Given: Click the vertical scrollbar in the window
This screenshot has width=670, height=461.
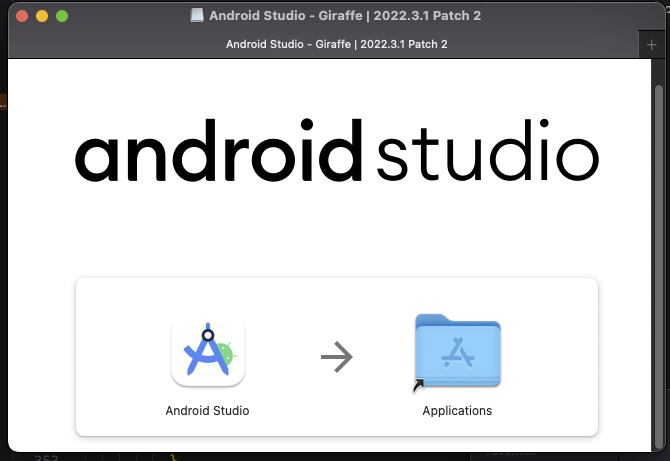Looking at the screenshot, I should [x=658, y=266].
